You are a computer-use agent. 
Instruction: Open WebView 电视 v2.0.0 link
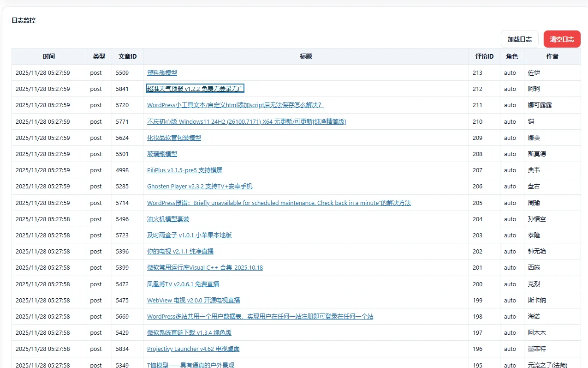click(x=193, y=300)
